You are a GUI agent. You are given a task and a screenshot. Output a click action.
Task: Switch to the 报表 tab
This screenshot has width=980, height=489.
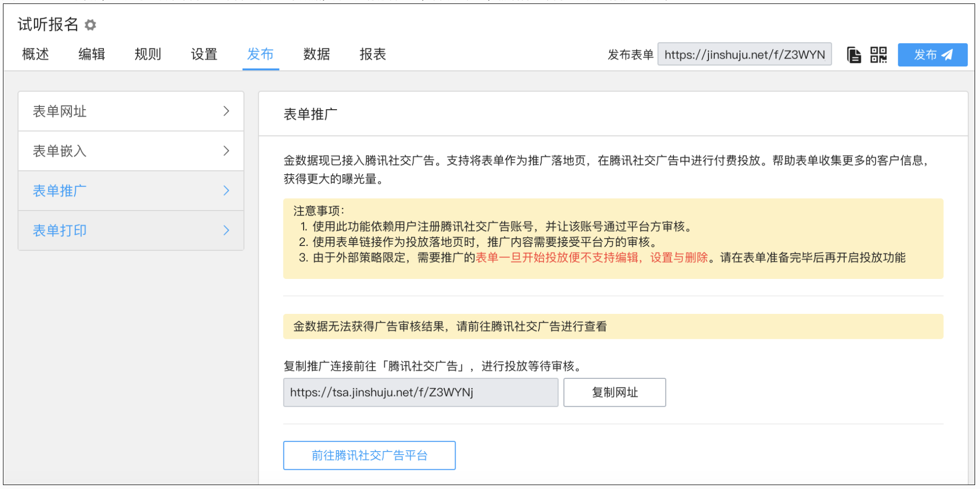click(x=372, y=54)
